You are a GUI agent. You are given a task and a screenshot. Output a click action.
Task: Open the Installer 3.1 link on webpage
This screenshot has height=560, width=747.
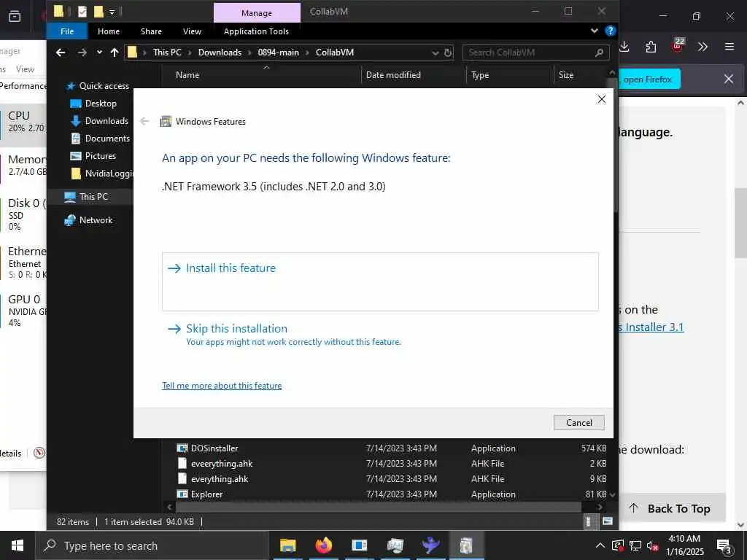(x=651, y=327)
